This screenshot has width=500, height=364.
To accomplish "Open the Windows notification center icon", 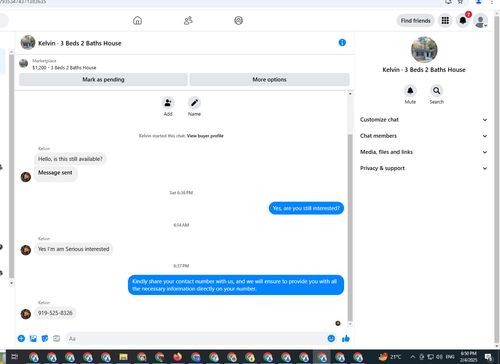I will click(x=489, y=357).
